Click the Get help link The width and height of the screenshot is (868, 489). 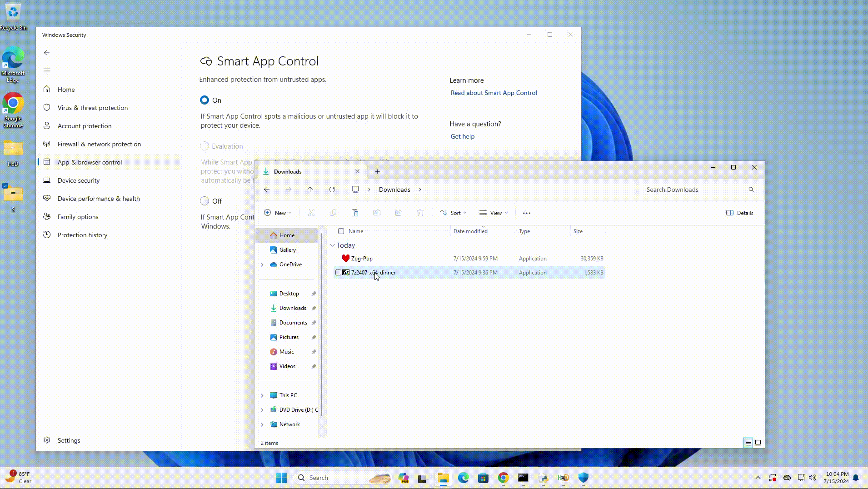coord(462,136)
